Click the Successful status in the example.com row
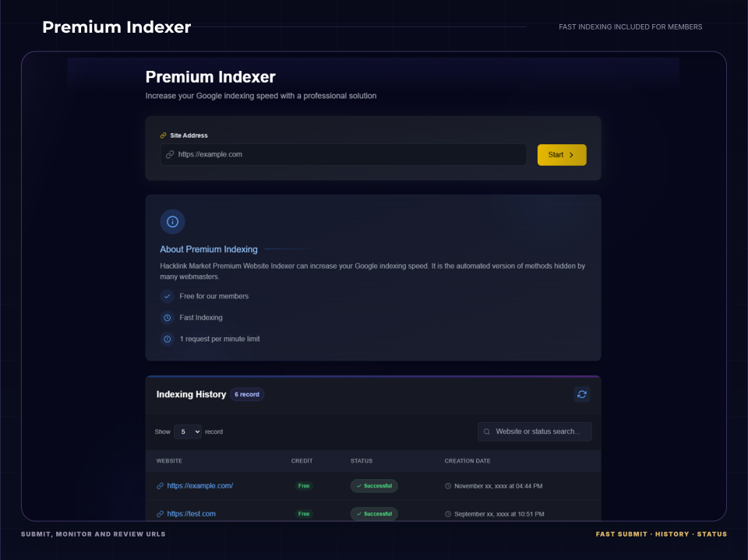The image size is (748, 560). [x=374, y=485]
